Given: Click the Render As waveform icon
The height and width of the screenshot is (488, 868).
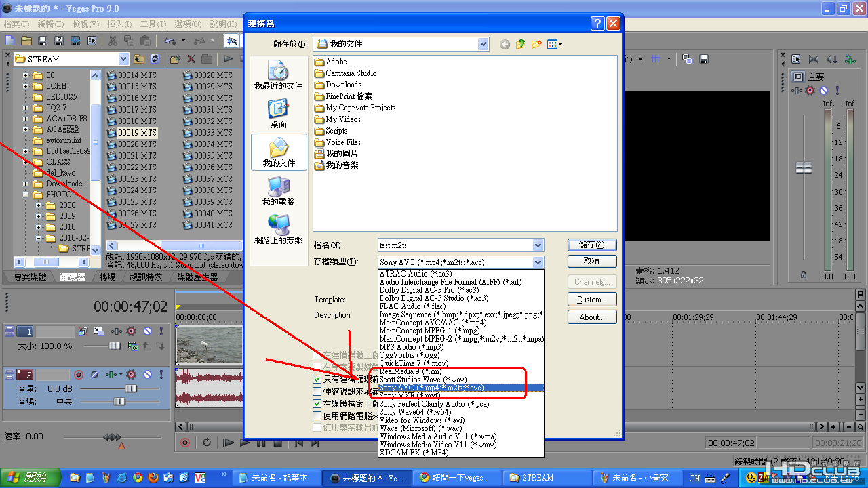Looking at the screenshot, I should click(x=77, y=41).
